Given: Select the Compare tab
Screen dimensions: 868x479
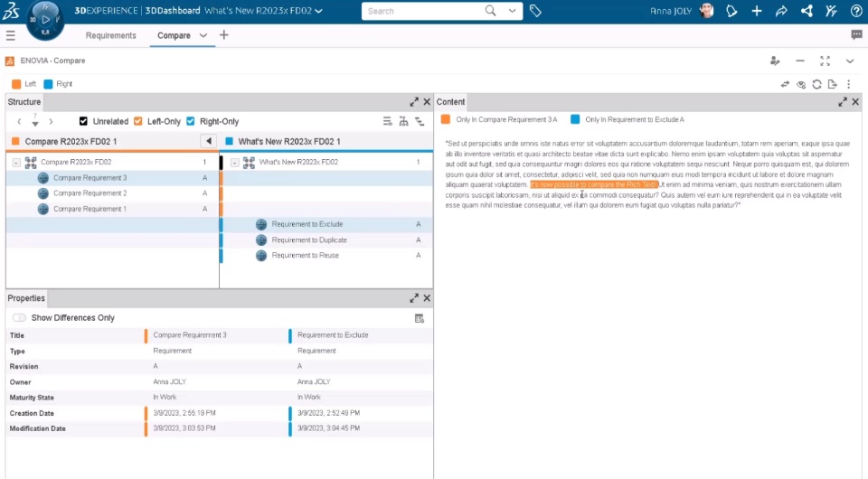Looking at the screenshot, I should (x=174, y=35).
